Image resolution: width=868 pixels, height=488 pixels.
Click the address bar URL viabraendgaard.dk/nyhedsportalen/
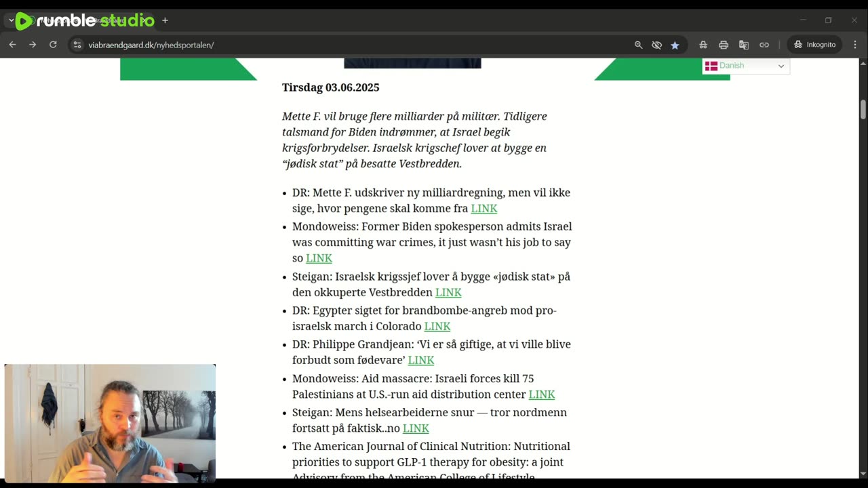pyautogui.click(x=151, y=45)
